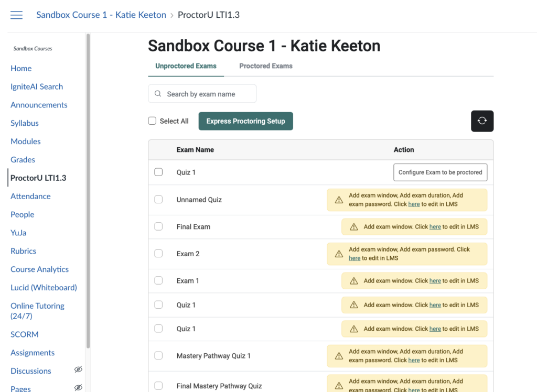This screenshot has width=537, height=392.
Task: Click the 'Final Mastery Pathway Quiz' exam name
Action: tap(219, 386)
